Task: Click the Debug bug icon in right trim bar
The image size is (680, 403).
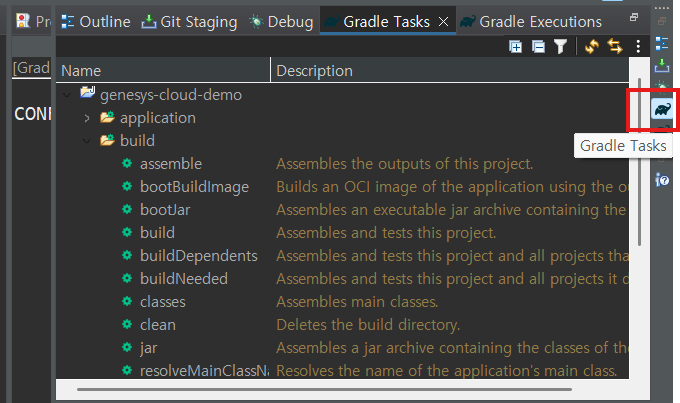Action: pyautogui.click(x=662, y=85)
